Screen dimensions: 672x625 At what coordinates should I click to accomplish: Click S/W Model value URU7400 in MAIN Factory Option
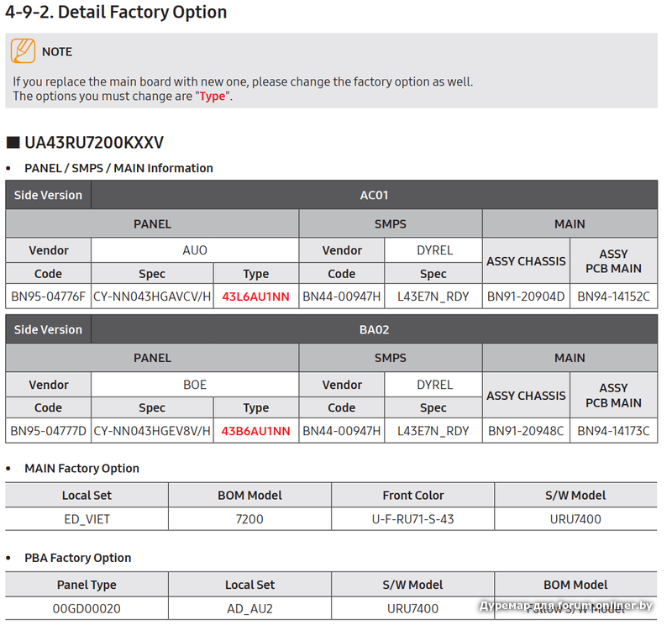[x=575, y=519]
